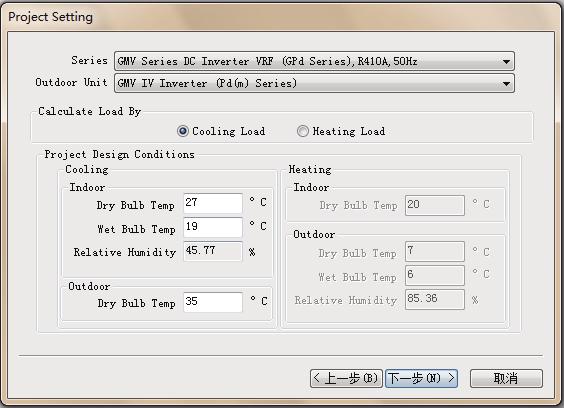The height and width of the screenshot is (408, 564).
Task: Click the heating indoor Dry Bulb Temp field
Action: (x=435, y=205)
